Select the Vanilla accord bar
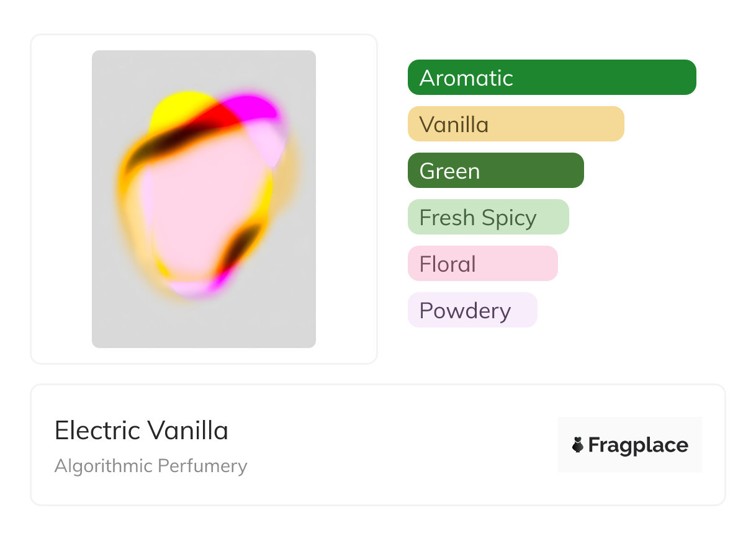The width and height of the screenshot is (756, 536). click(x=516, y=124)
